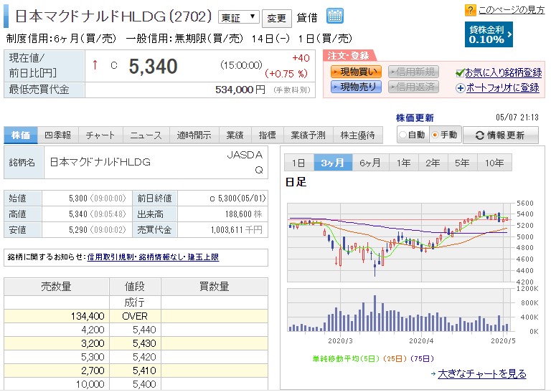Viewport: 551px width, 392px height.
Task: Open the calendar icon beside 貸借
Action: tap(334, 16)
